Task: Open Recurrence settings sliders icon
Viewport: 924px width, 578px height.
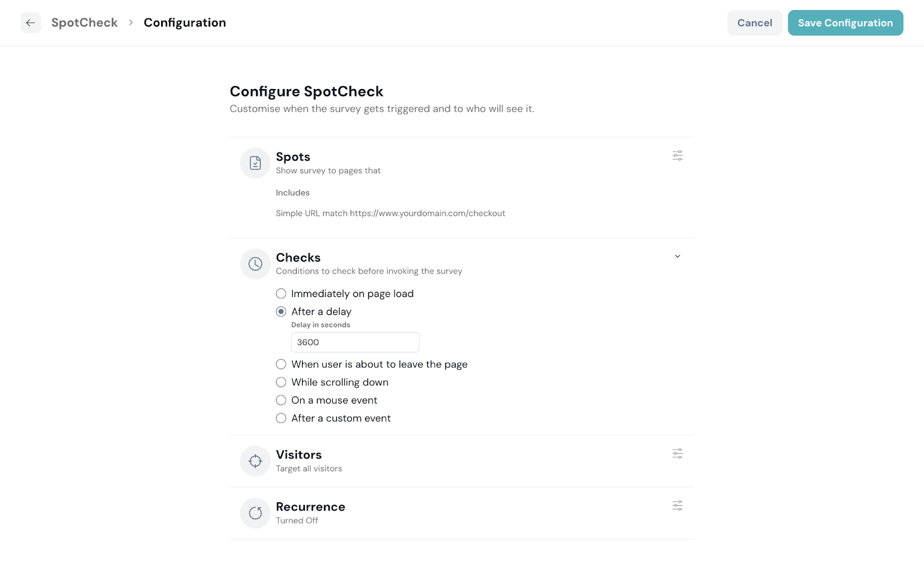Action: [677, 506]
